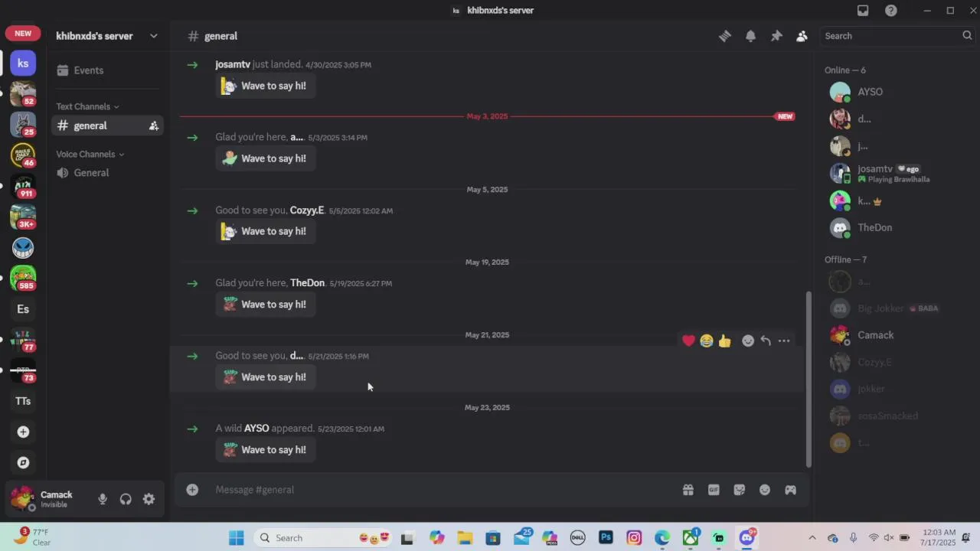The width and height of the screenshot is (980, 551).
Task: Open the attachment plus button in message bar
Action: pyautogui.click(x=192, y=490)
